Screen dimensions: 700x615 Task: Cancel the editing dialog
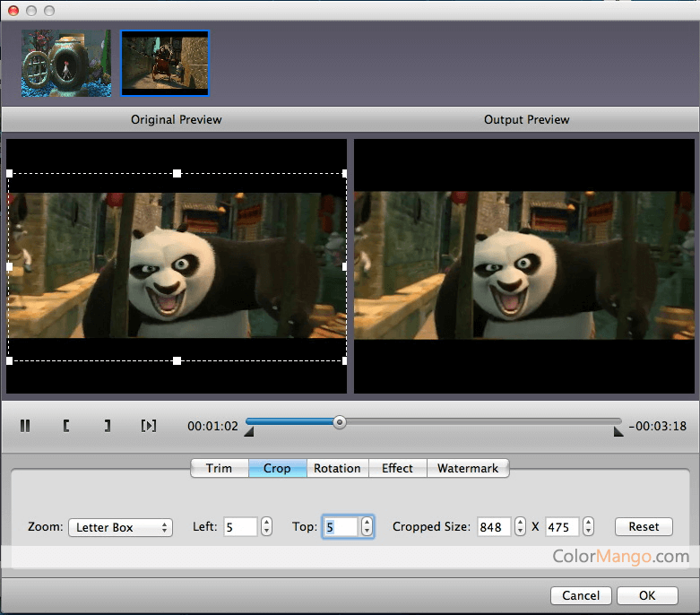pyautogui.click(x=581, y=595)
